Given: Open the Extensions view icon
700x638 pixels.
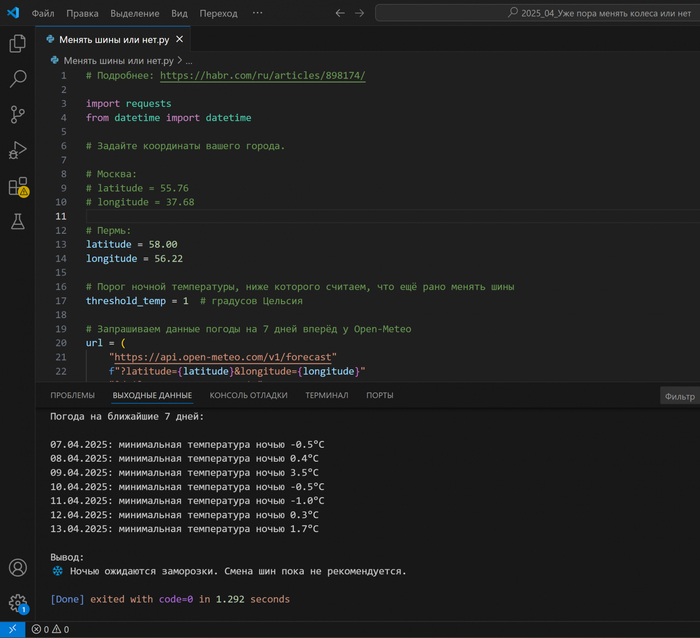Looking at the screenshot, I should tap(17, 186).
